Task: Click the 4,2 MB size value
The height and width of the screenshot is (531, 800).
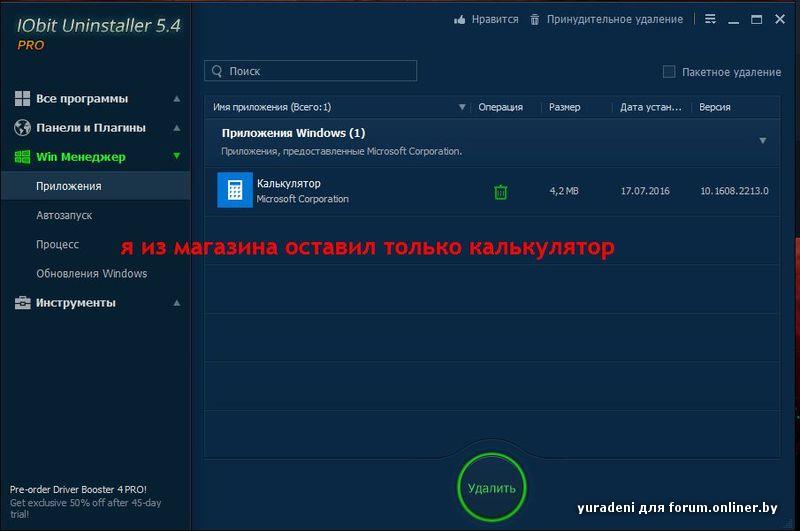Action: pos(564,191)
